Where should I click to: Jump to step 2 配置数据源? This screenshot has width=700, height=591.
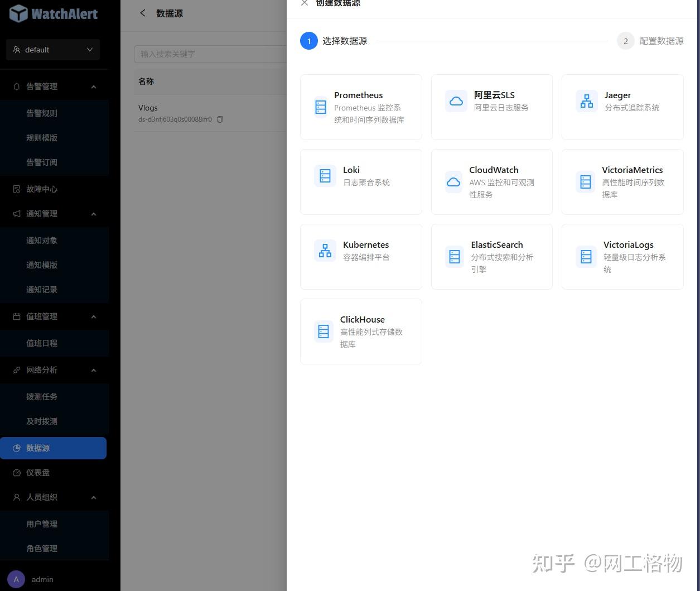point(625,41)
